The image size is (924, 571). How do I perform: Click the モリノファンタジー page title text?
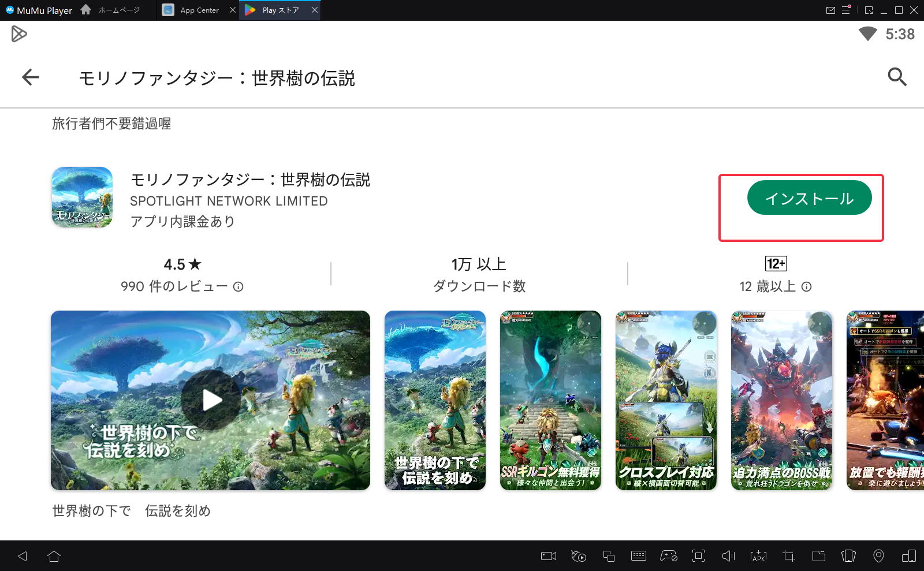tap(217, 78)
